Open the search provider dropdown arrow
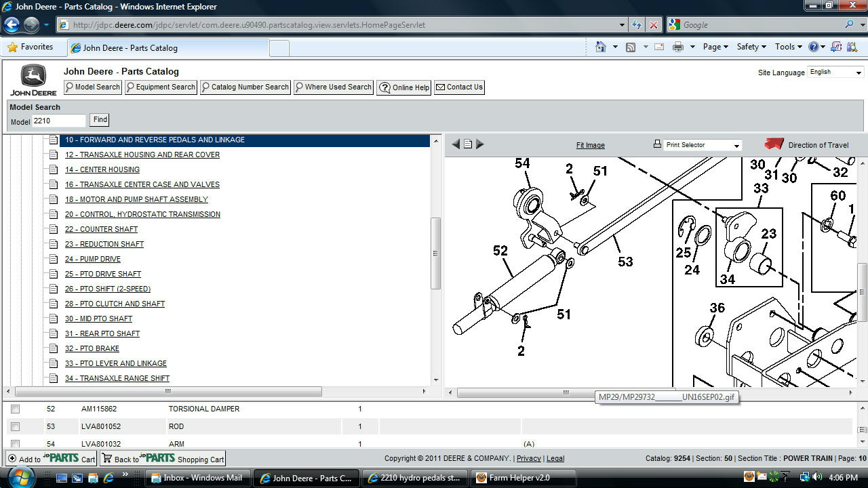The height and width of the screenshot is (488, 868). (x=863, y=25)
